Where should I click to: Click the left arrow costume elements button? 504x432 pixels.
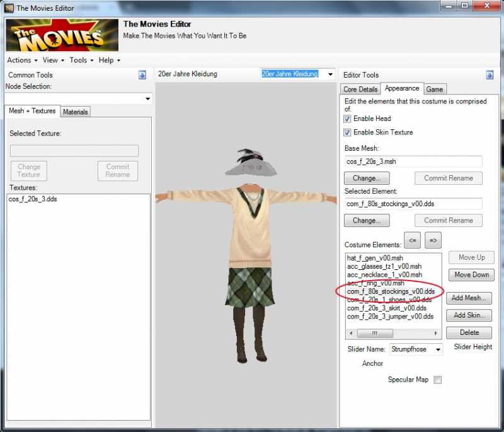[413, 240]
